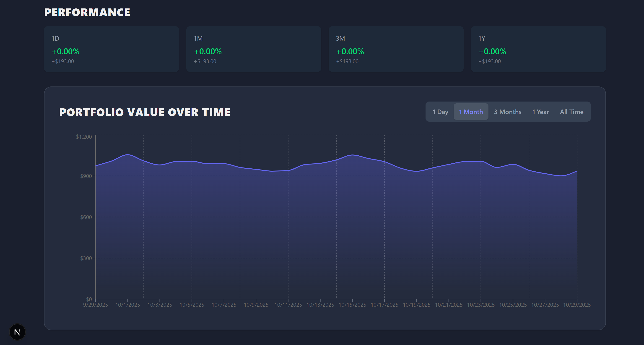Viewport: 644px width, 345px height.
Task: Show All Time portfolio range
Action: point(571,112)
